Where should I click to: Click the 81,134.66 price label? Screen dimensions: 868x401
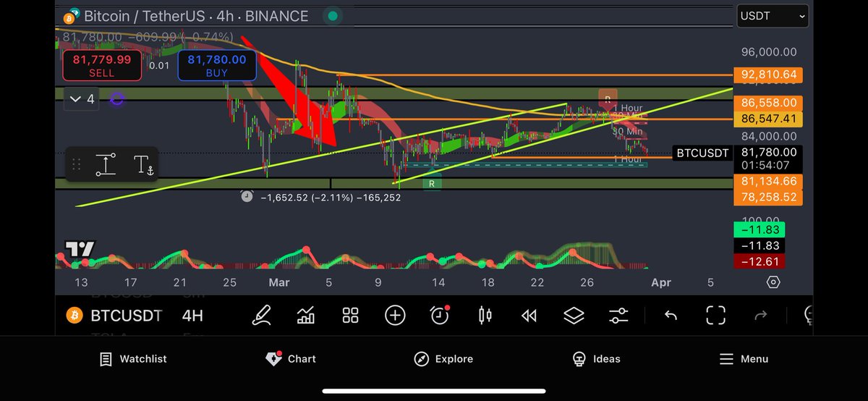coord(769,182)
